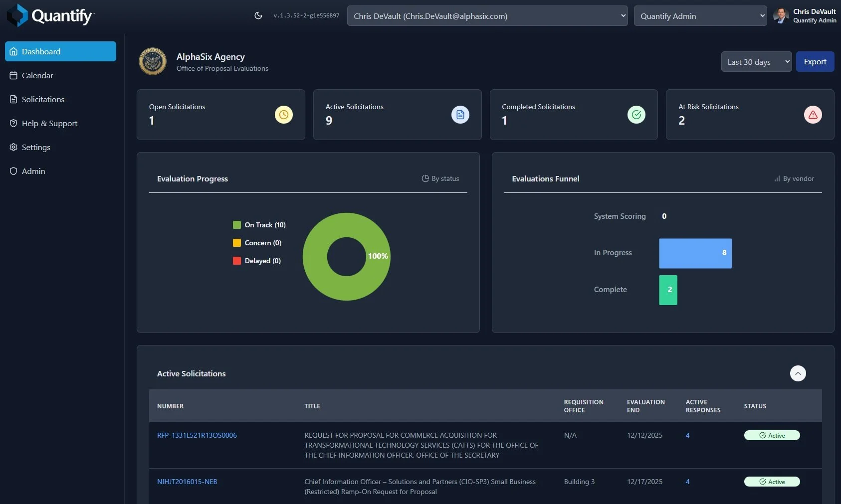Click the On Track green legend swatch

pyautogui.click(x=237, y=225)
